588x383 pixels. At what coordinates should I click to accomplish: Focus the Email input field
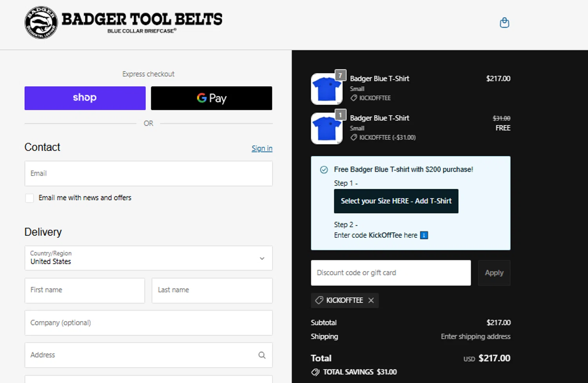click(149, 173)
